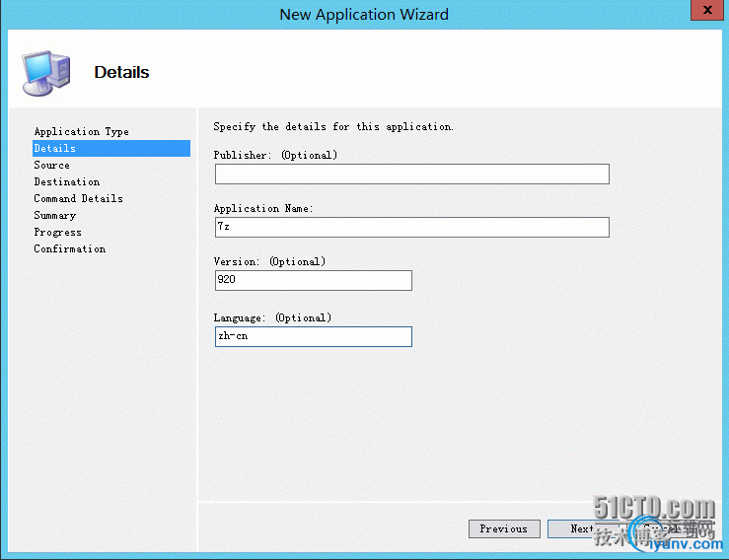This screenshot has height=560, width=729.
Task: Click the Previous button
Action: 504,528
